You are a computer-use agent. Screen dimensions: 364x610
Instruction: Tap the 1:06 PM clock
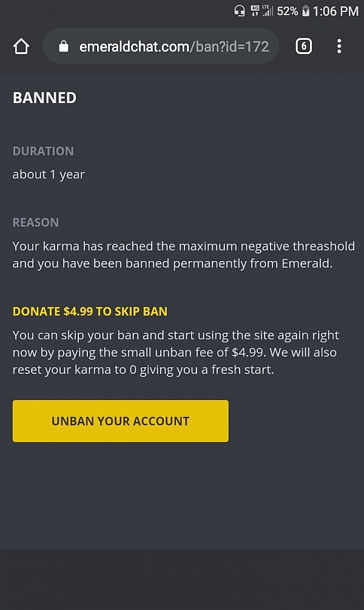335,12
